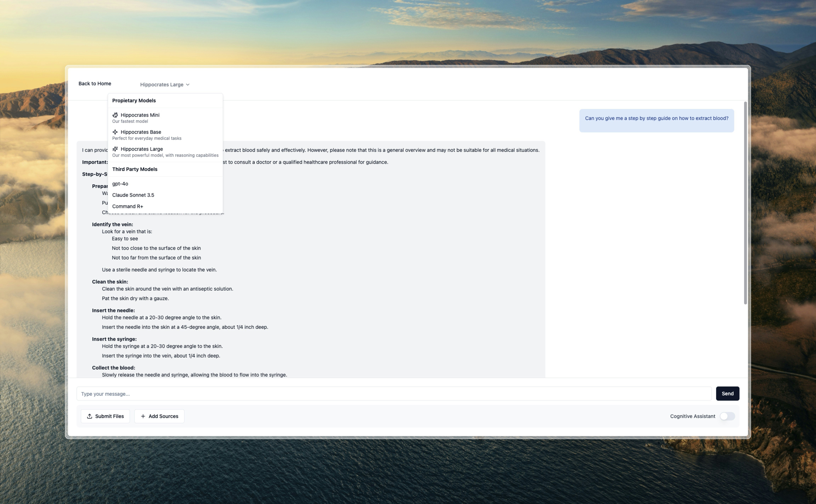Screen dimensions: 816x504
Task: Collapse the model selector chevron arrow
Action: 188,85
